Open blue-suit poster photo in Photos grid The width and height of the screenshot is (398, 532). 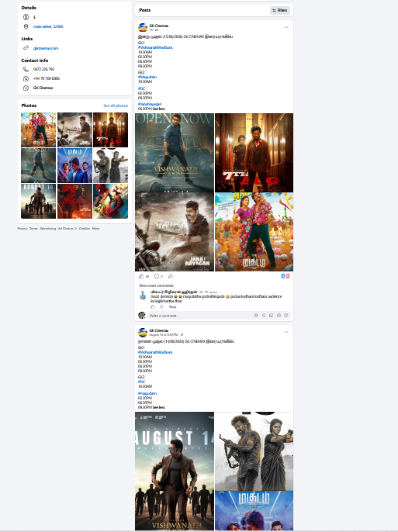point(74,166)
